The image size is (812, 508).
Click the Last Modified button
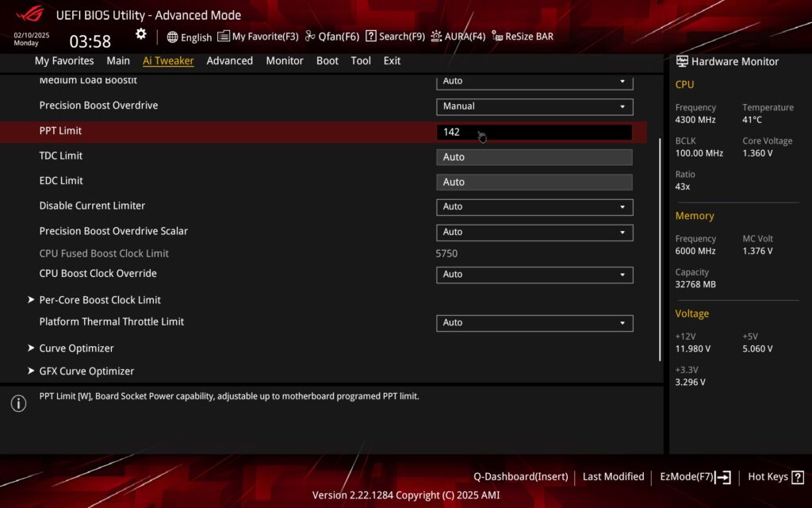coord(613,477)
